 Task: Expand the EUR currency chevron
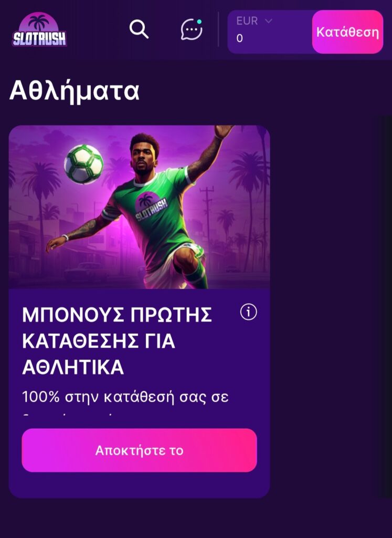[x=269, y=21]
